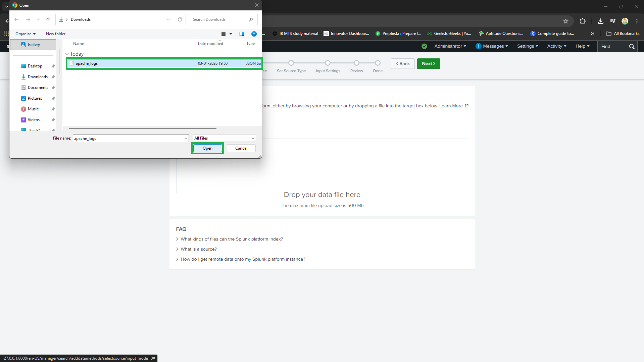Sort files by Type column

[x=251, y=44]
